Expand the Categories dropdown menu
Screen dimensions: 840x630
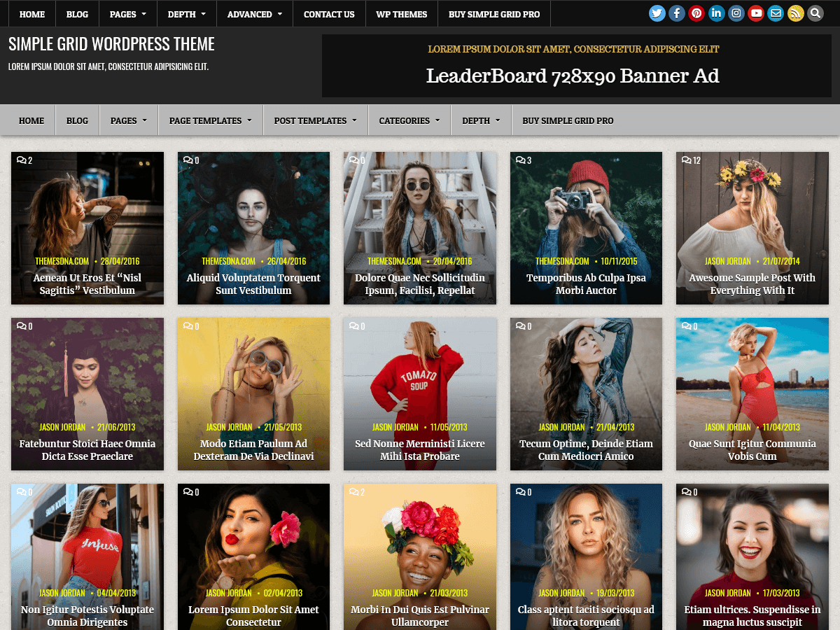point(409,120)
